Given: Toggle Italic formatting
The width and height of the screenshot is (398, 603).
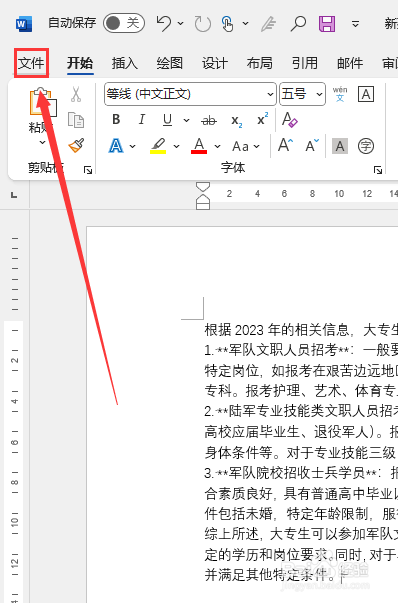Looking at the screenshot, I should (142, 120).
